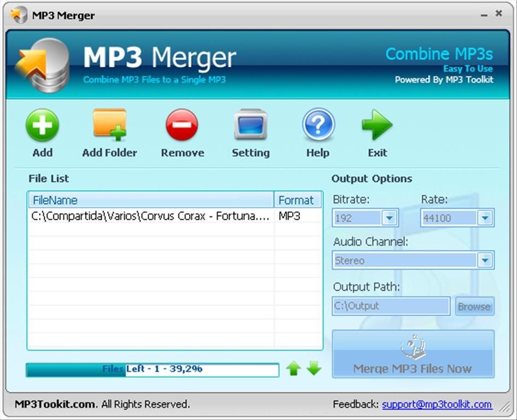Open the Audio Channel Stereo dropdown
Screen dimensions: 517x420
point(485,260)
